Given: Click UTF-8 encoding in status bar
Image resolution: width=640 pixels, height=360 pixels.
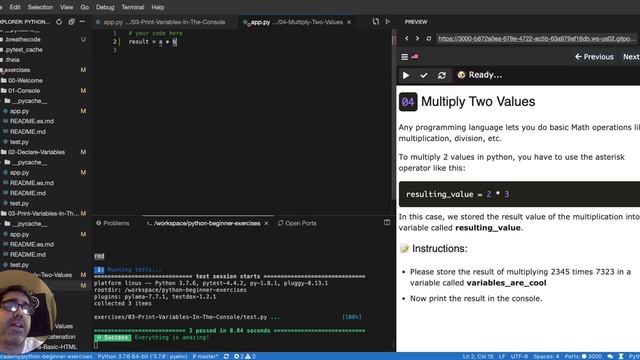Looking at the screenshot, I should (x=519, y=356).
